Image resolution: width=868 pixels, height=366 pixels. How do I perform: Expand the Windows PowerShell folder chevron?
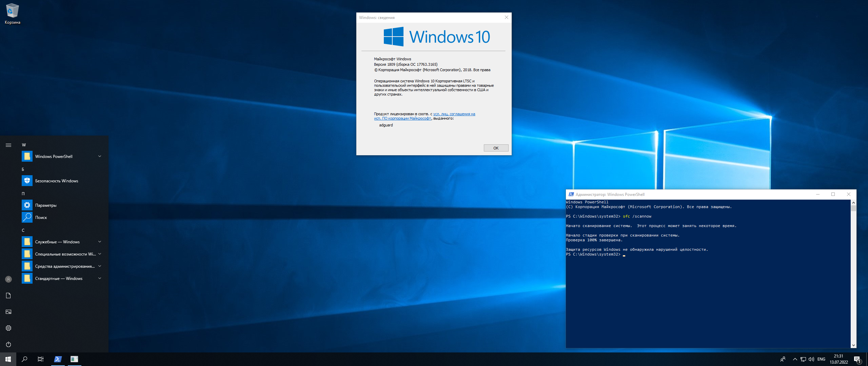100,156
